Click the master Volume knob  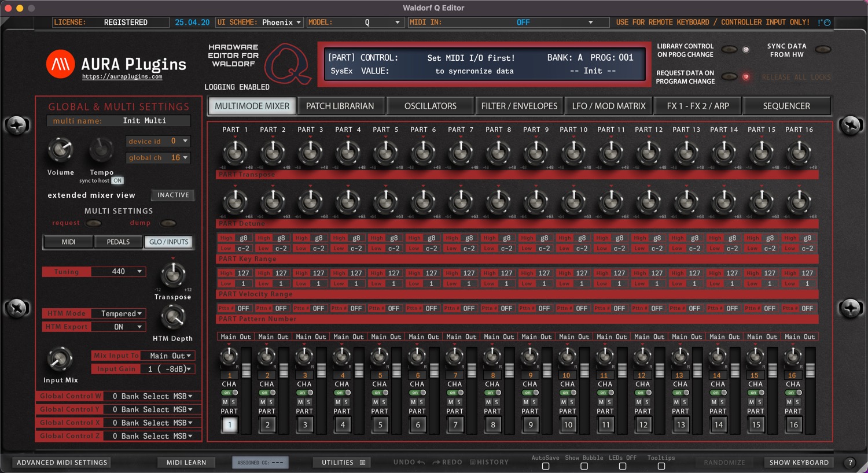(60, 150)
